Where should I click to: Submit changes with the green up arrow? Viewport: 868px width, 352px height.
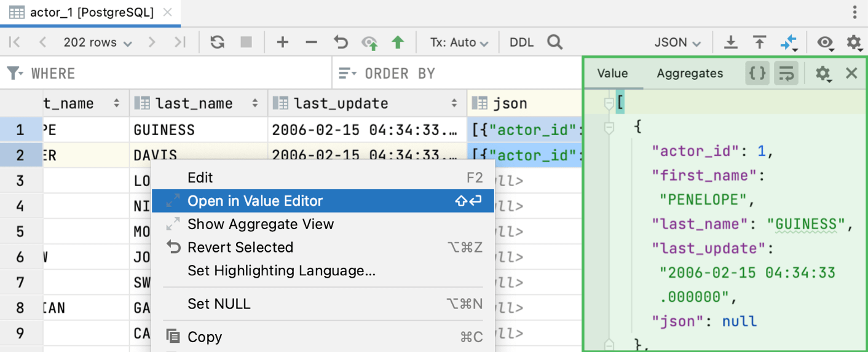[x=398, y=42]
